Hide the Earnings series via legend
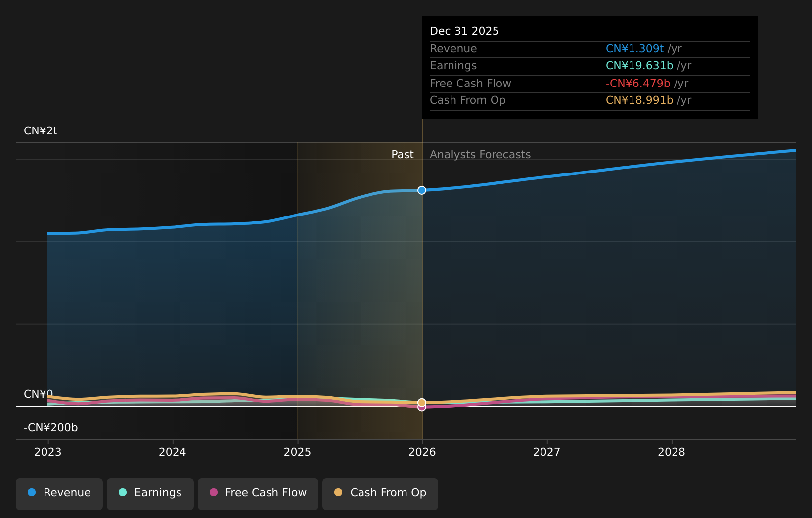The width and height of the screenshot is (812, 518). [x=150, y=493]
